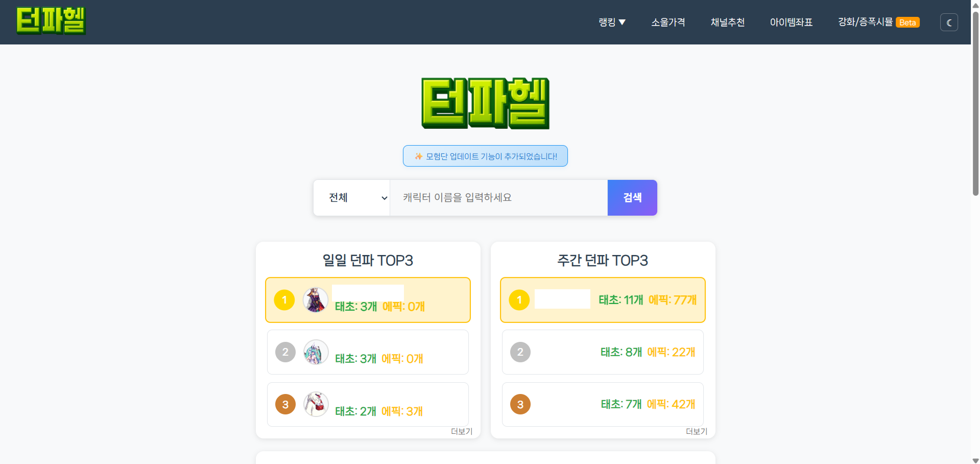Click the adventure update announcement banner

[x=485, y=156]
